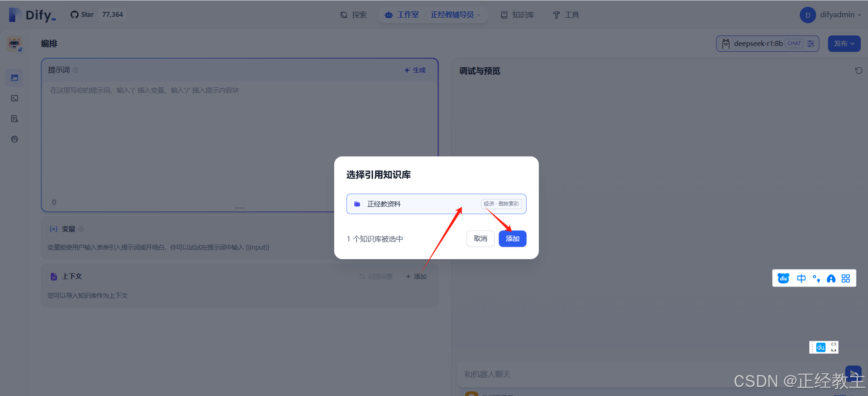
Task: Click the 正经教资料 folder icon
Action: click(x=357, y=204)
